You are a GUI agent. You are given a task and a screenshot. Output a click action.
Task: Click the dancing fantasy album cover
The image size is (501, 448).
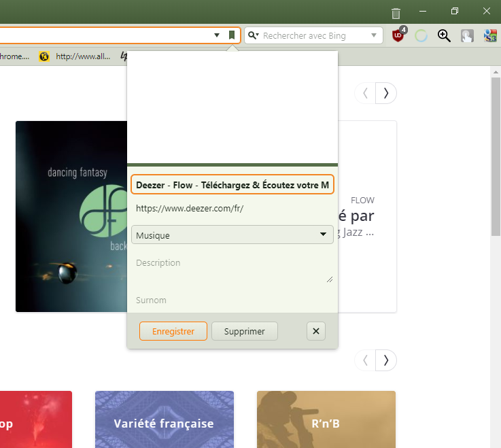click(71, 216)
